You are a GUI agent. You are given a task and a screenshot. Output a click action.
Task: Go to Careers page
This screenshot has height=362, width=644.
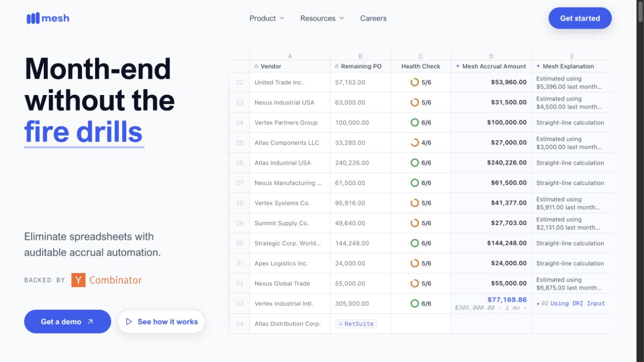click(373, 18)
